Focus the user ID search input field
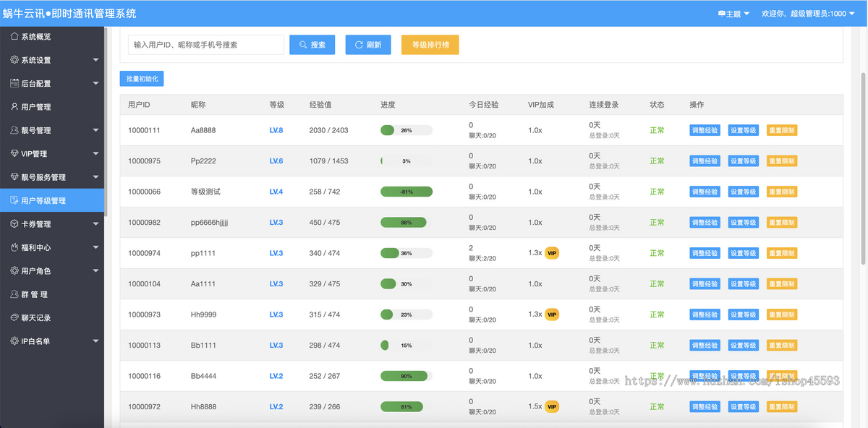 (206, 45)
